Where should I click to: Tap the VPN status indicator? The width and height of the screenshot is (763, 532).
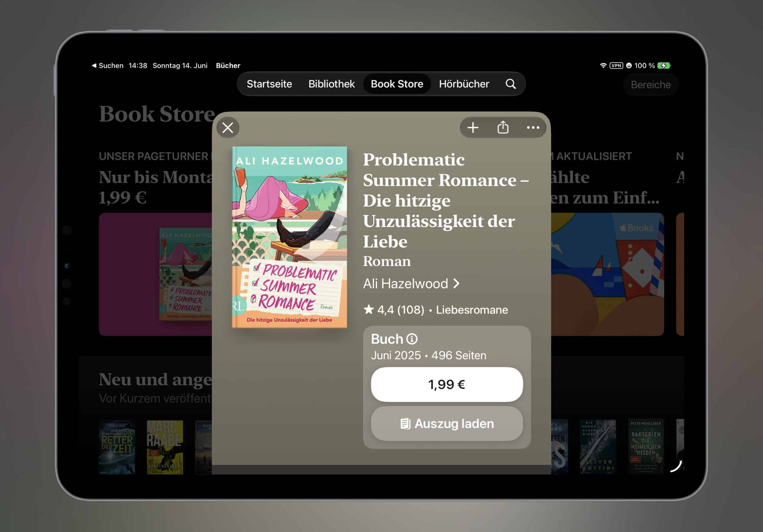pyautogui.click(x=616, y=66)
